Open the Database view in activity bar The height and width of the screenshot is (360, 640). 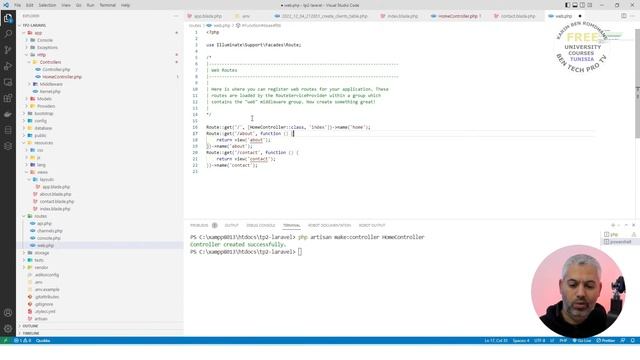point(8,130)
